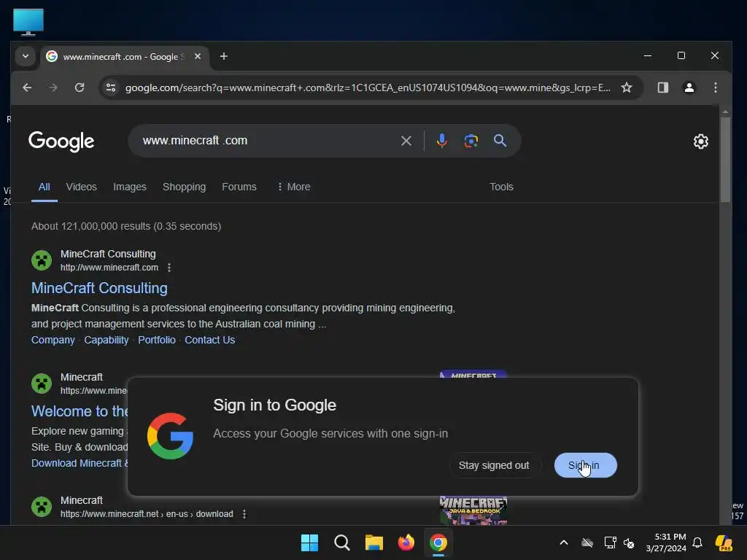Start voice search with microphone
Image resolution: width=747 pixels, height=560 pixels.
(441, 141)
